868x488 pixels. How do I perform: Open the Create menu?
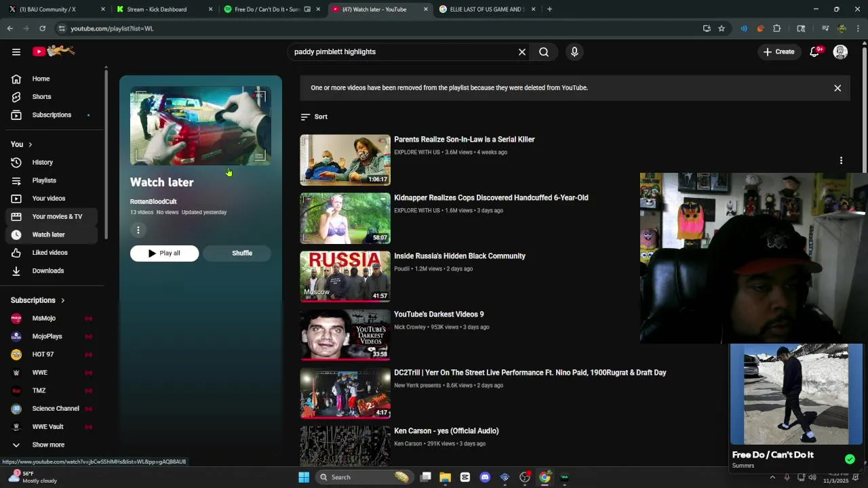click(778, 52)
